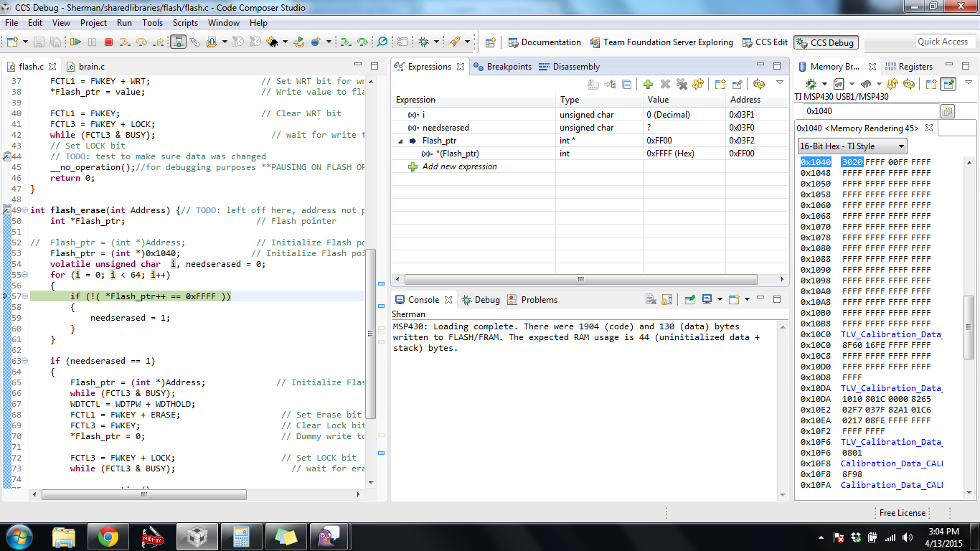Click the Free License status text
Viewport: 980px width, 551px height.
point(903,513)
